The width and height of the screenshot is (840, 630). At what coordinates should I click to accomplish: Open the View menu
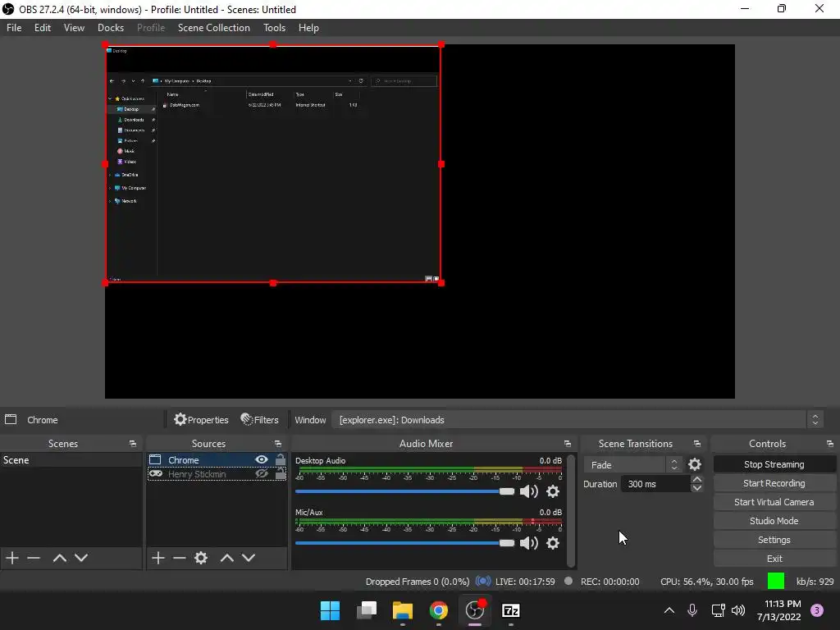point(74,28)
